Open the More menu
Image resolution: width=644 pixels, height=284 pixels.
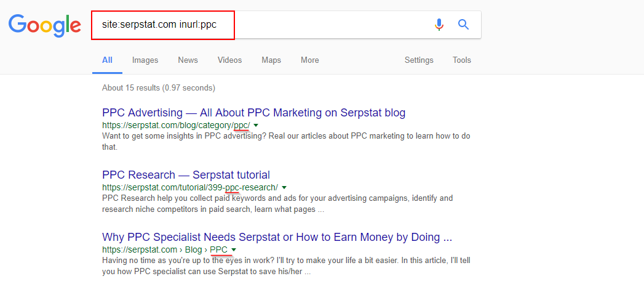click(x=309, y=60)
